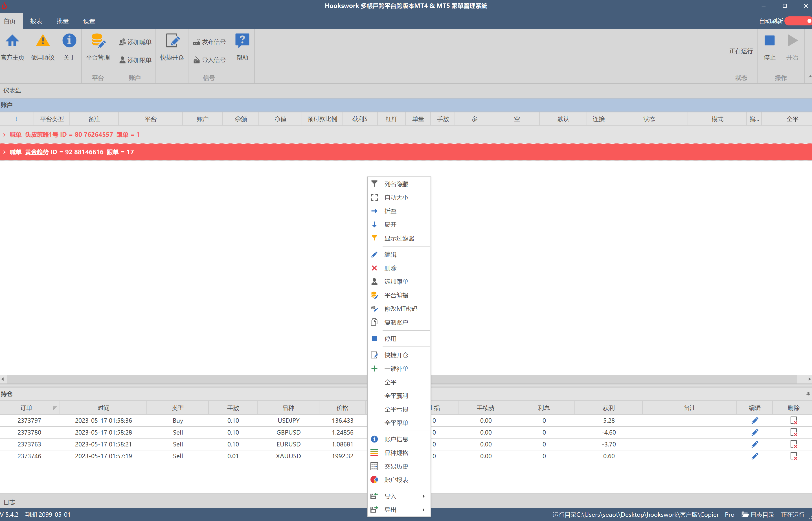Choose 全平赢利 menu entry

399,396
